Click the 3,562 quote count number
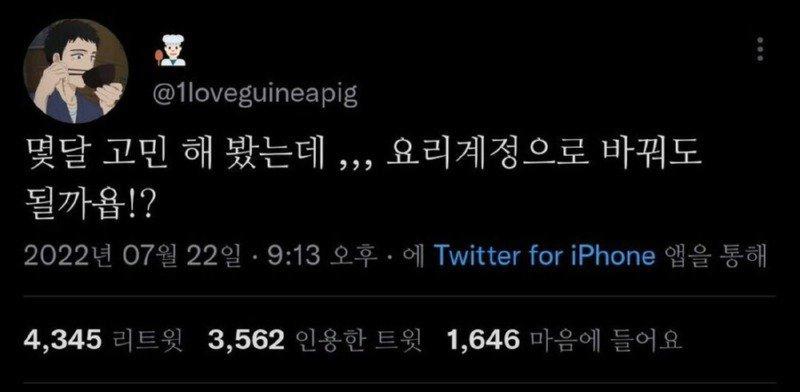800x392 pixels. (x=246, y=339)
